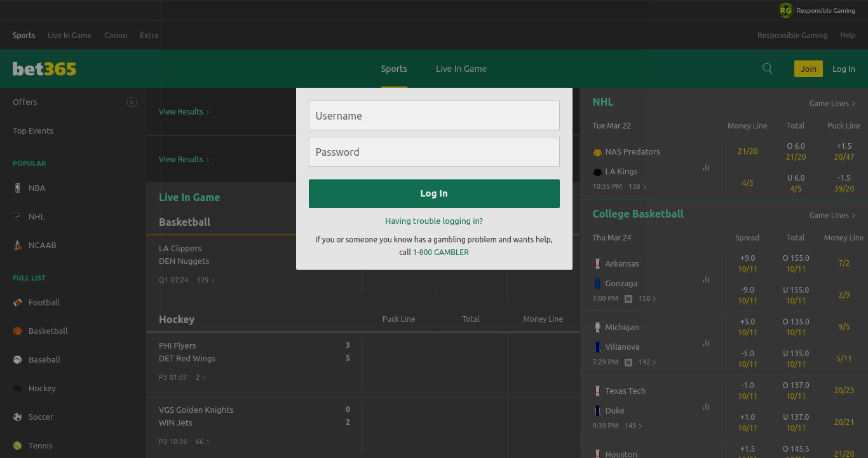
Task: Click the Gonzaga jersey icon
Action: (597, 283)
